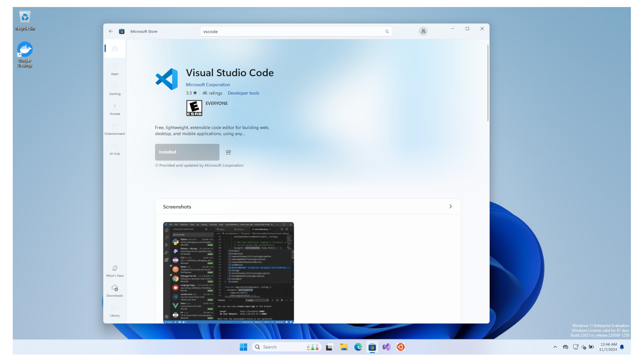
Task: Open the Arcade section
Action: click(x=114, y=109)
